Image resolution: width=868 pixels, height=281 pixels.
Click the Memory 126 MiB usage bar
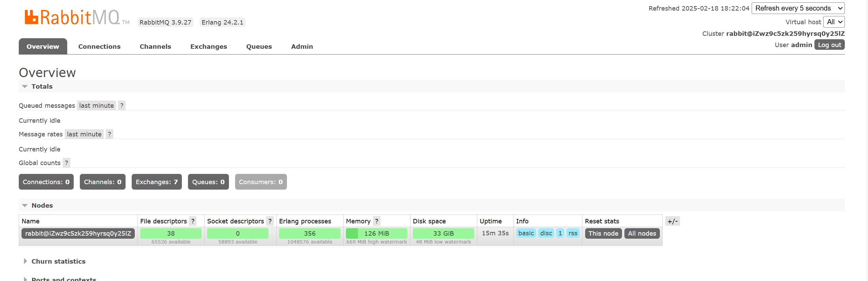coord(377,233)
